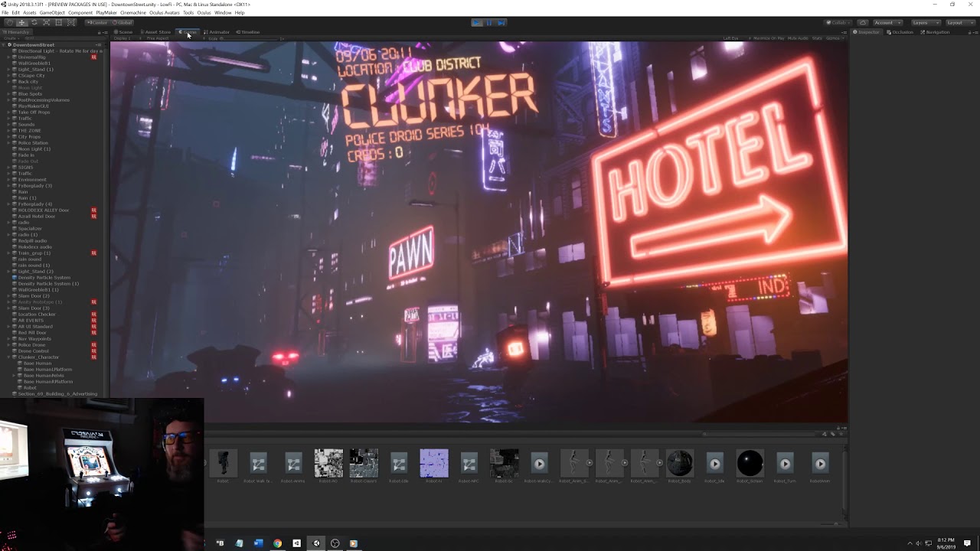Toggle Maximize On Play
This screenshot has width=980, height=551.
pos(768,38)
